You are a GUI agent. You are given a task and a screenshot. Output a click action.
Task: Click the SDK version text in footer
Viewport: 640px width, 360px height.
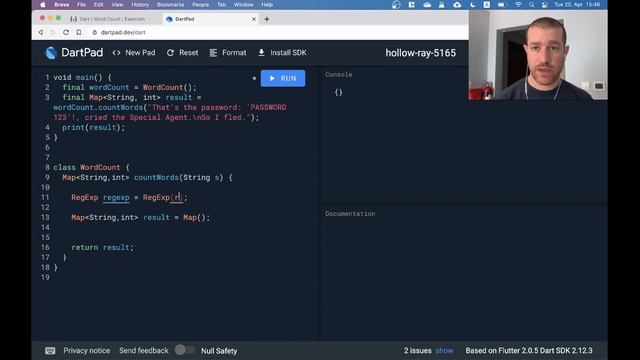pos(529,351)
